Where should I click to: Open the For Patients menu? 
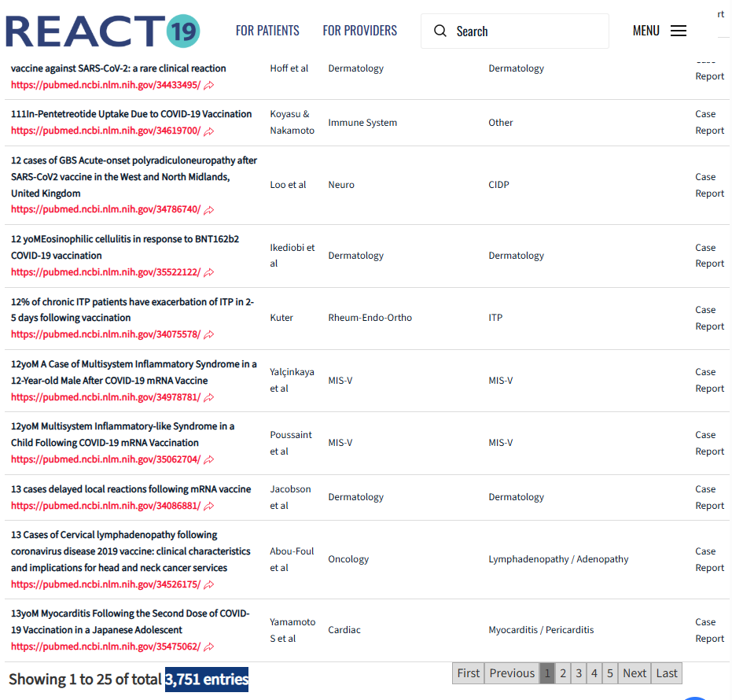tap(267, 31)
